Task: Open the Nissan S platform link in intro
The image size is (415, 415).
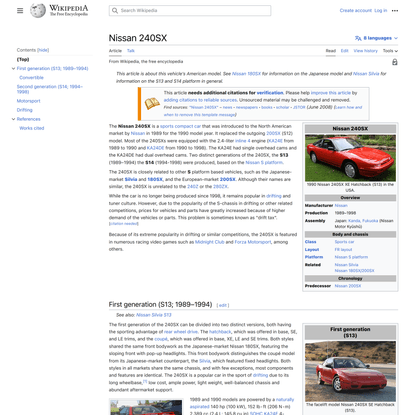Action: pyautogui.click(x=264, y=163)
